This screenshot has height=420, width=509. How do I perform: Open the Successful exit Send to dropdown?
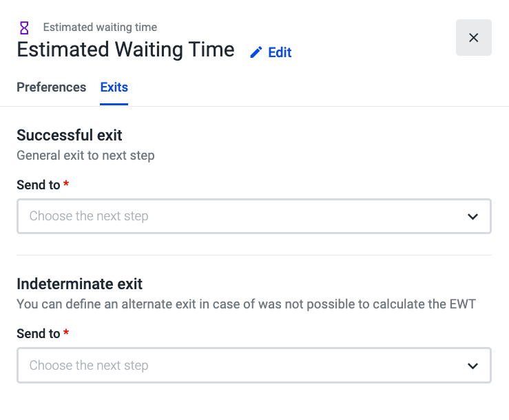pyautogui.click(x=254, y=216)
